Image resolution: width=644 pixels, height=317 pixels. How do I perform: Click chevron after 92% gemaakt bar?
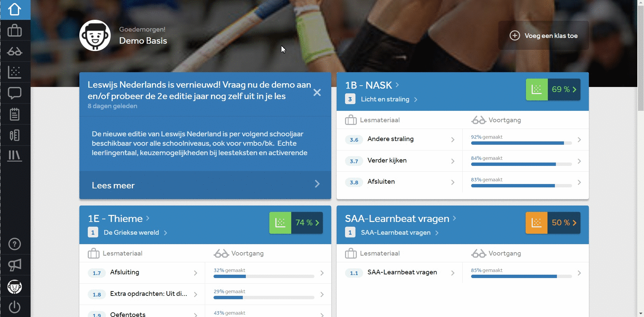pos(579,140)
